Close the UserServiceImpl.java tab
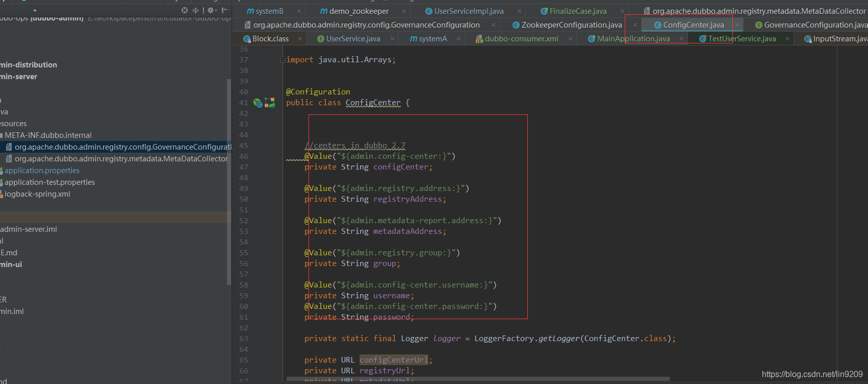Screen dimensions: 868x384 click(519, 11)
